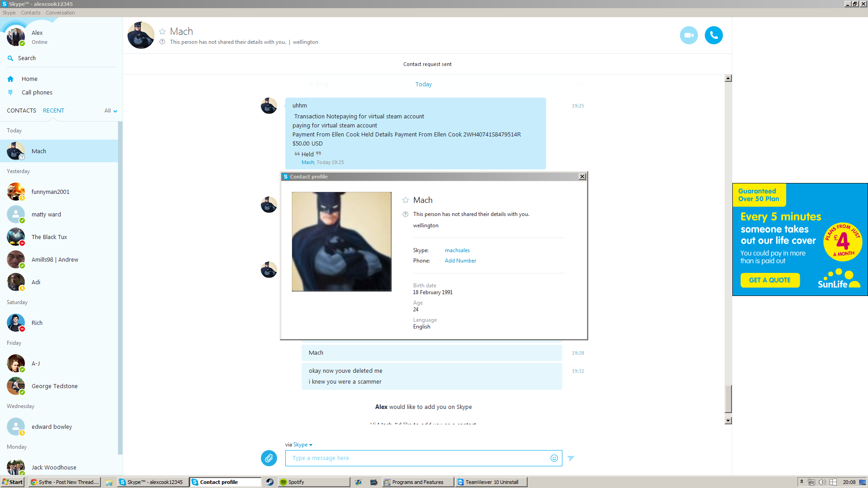Click the search magnifier icon
Image resolution: width=868 pixels, height=488 pixels.
pos(10,58)
